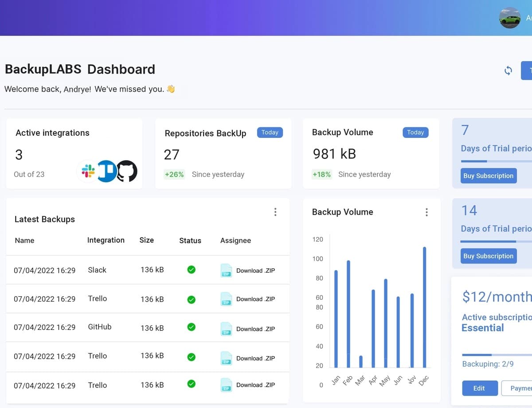532x408 pixels.
Task: Click the user avatar in the top navigation bar
Action: [x=510, y=18]
